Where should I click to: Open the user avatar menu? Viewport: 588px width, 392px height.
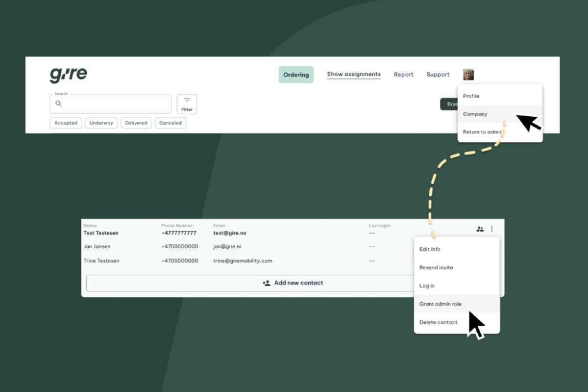pos(468,75)
